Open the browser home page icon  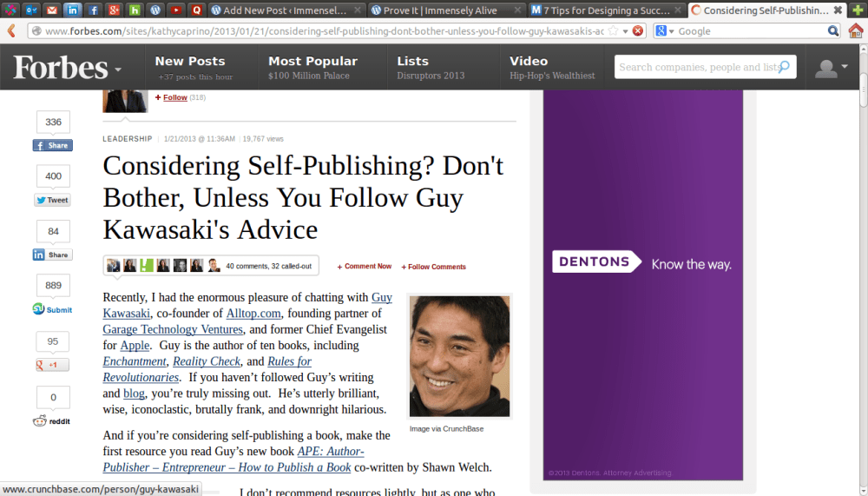(856, 30)
